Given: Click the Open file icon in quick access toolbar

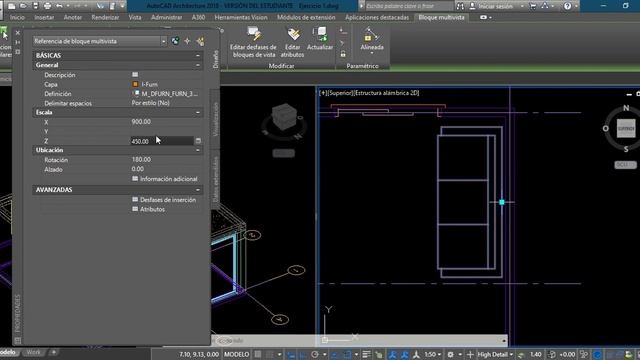Looking at the screenshot, I should [x=24, y=6].
